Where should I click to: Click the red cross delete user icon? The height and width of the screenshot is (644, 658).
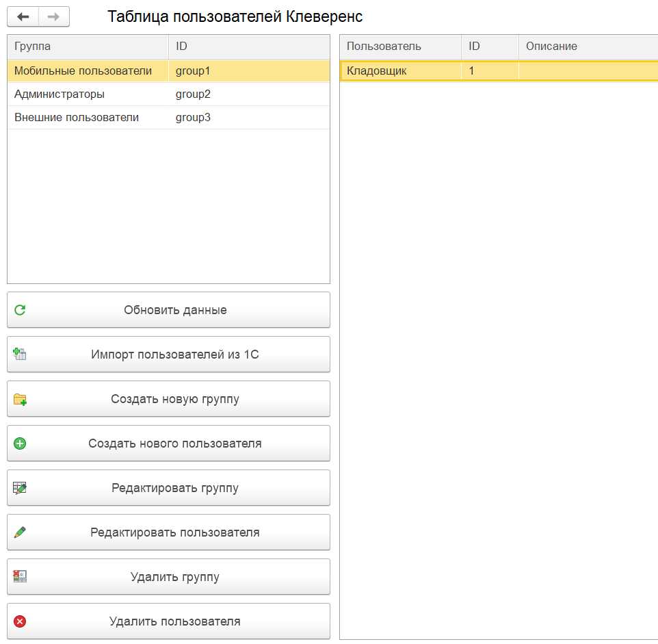coord(20,621)
